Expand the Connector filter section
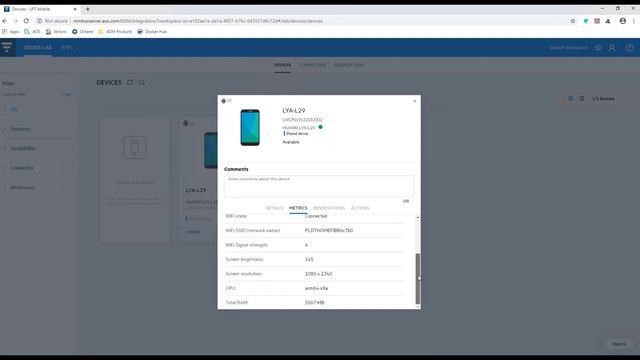This screenshot has width=640, height=360. 22,168
